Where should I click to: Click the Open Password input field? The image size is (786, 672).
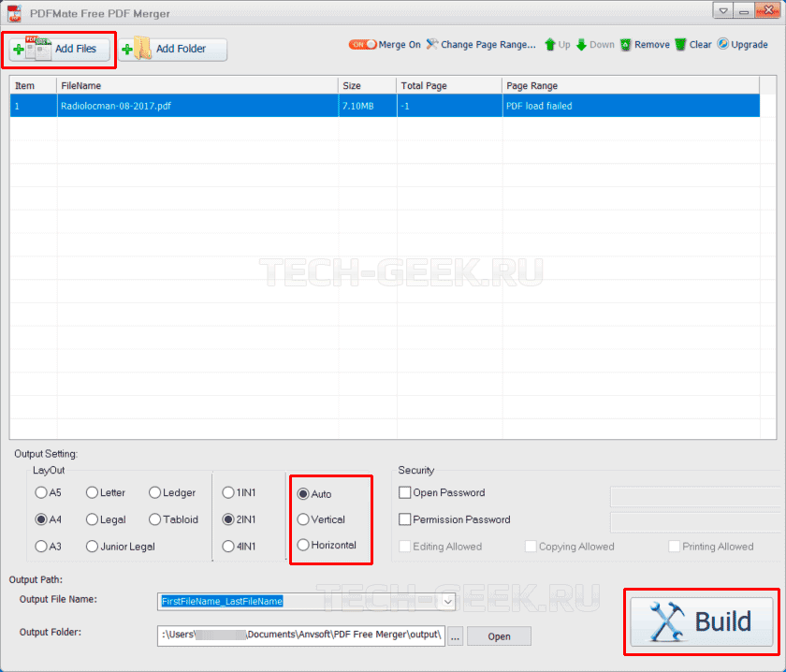click(695, 496)
